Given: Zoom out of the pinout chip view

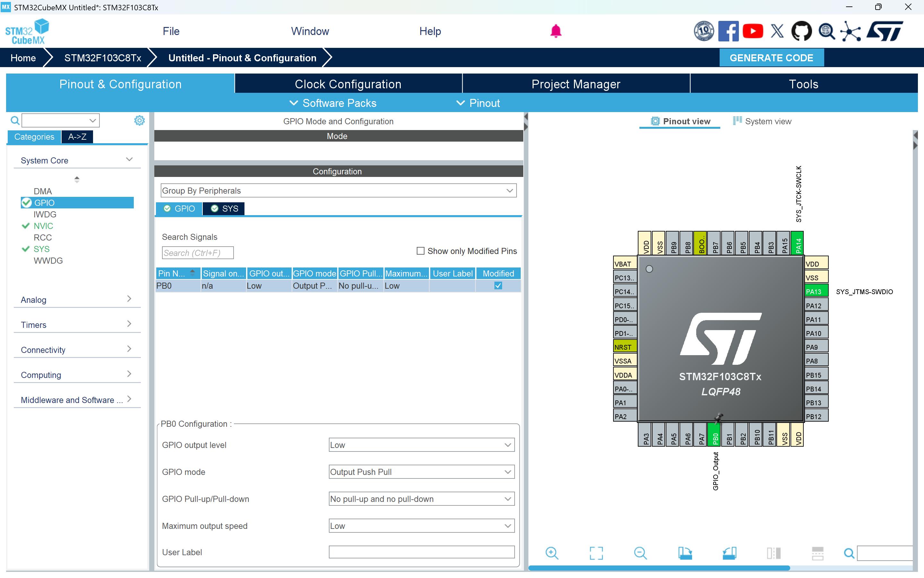Looking at the screenshot, I should tap(640, 553).
